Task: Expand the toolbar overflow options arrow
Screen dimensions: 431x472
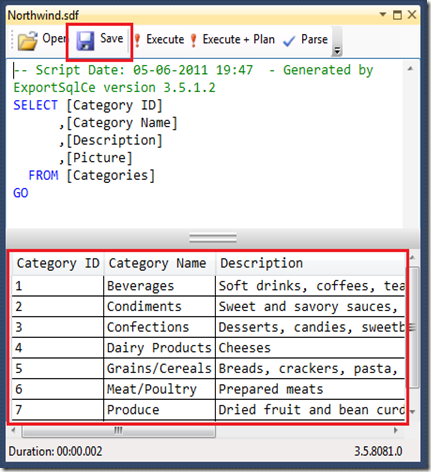Action: [337, 50]
